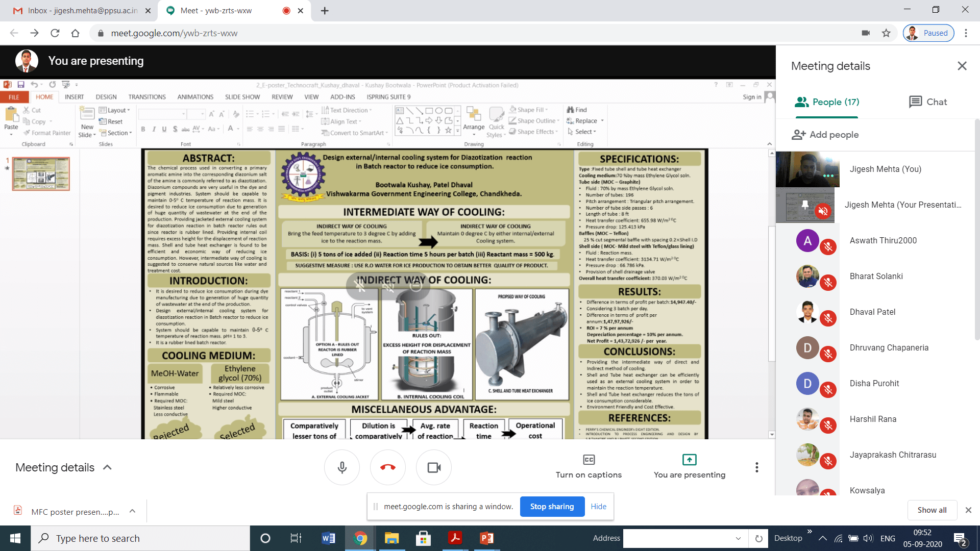Click the camera icon in address bar
This screenshot has width=980, height=551.
(x=866, y=33)
